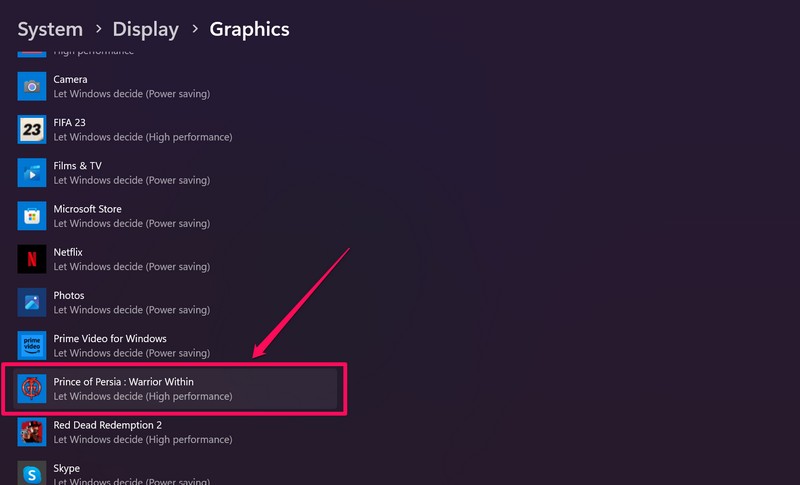800x485 pixels.
Task: Click Prince of Persia's High performance text
Action: pos(143,396)
